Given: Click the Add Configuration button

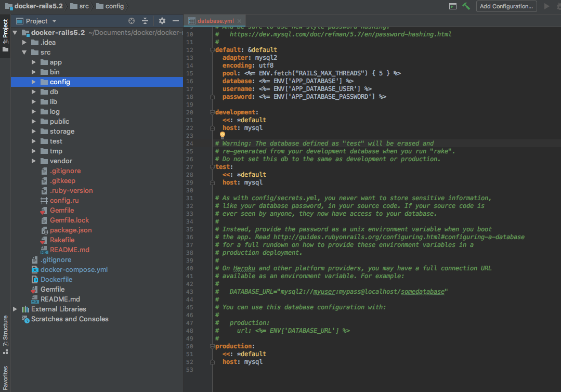Looking at the screenshot, I should (x=506, y=6).
